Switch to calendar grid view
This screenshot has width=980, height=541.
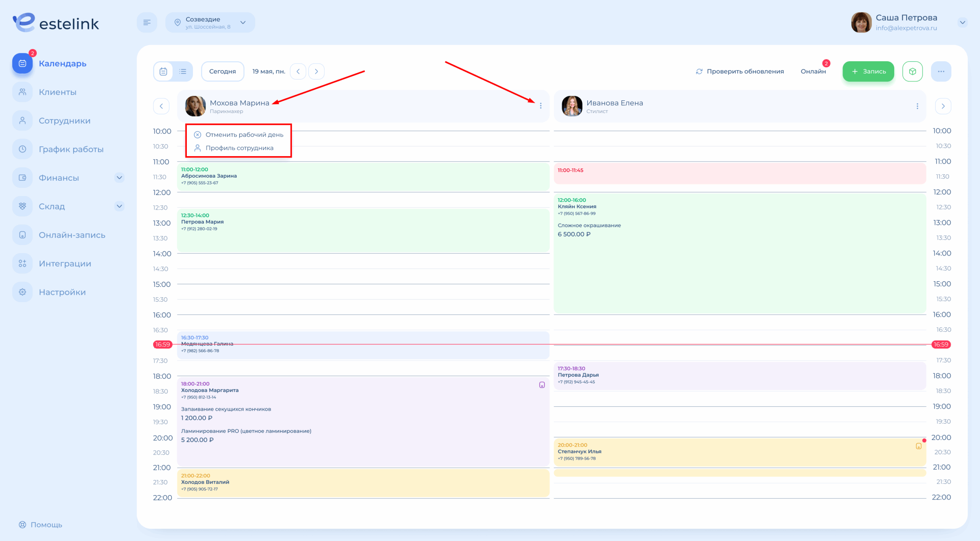(x=163, y=71)
